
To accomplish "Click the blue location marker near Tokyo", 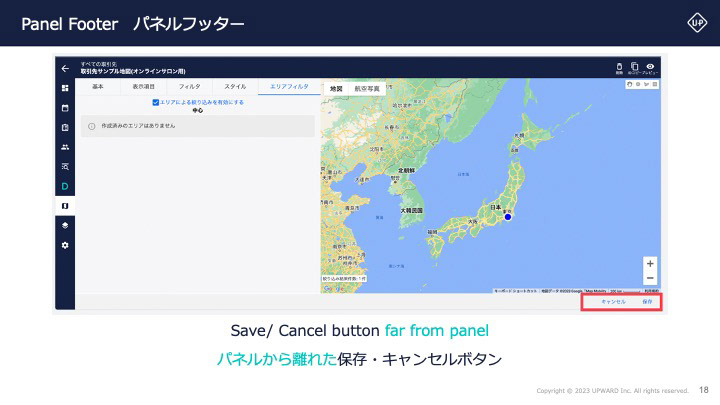I will (x=508, y=217).
